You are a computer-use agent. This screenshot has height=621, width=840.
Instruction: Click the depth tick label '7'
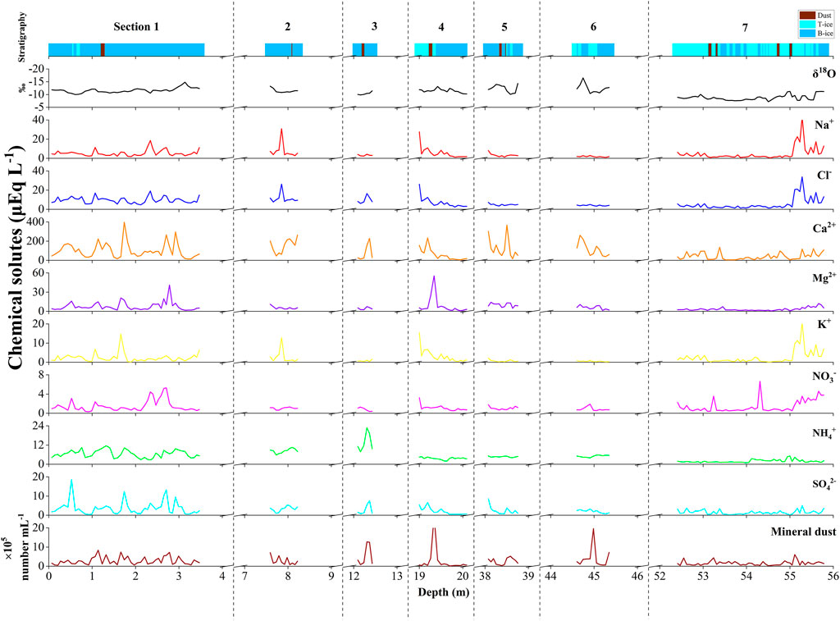244,576
